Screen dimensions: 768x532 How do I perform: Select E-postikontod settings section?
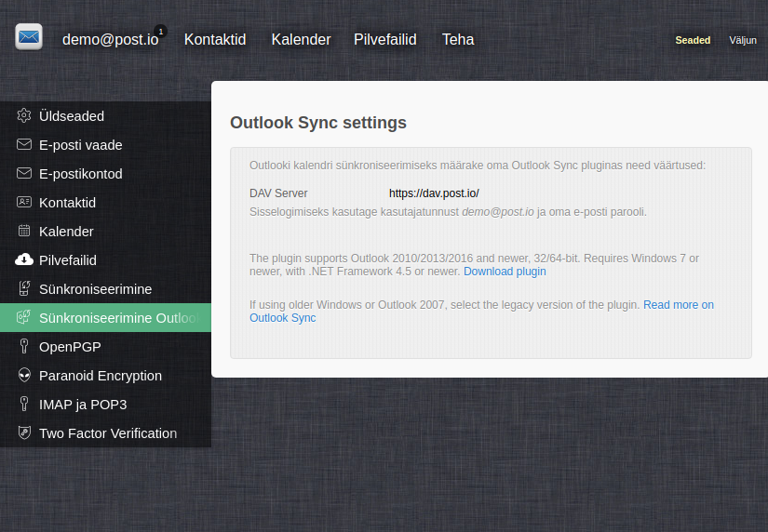pyautogui.click(x=105, y=174)
